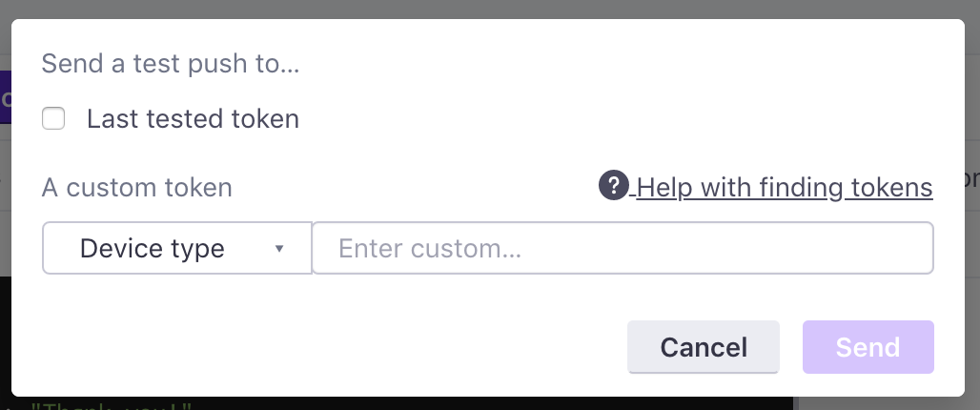Click the dimmed overlay above the dialog
Image resolution: width=980 pixels, height=410 pixels.
point(490,9)
